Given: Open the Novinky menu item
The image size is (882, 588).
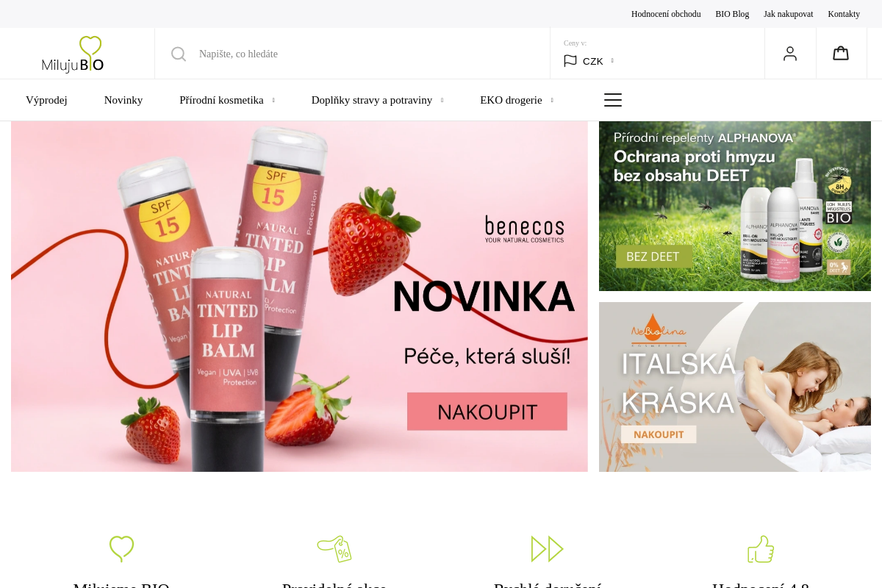Looking at the screenshot, I should click(x=123, y=100).
